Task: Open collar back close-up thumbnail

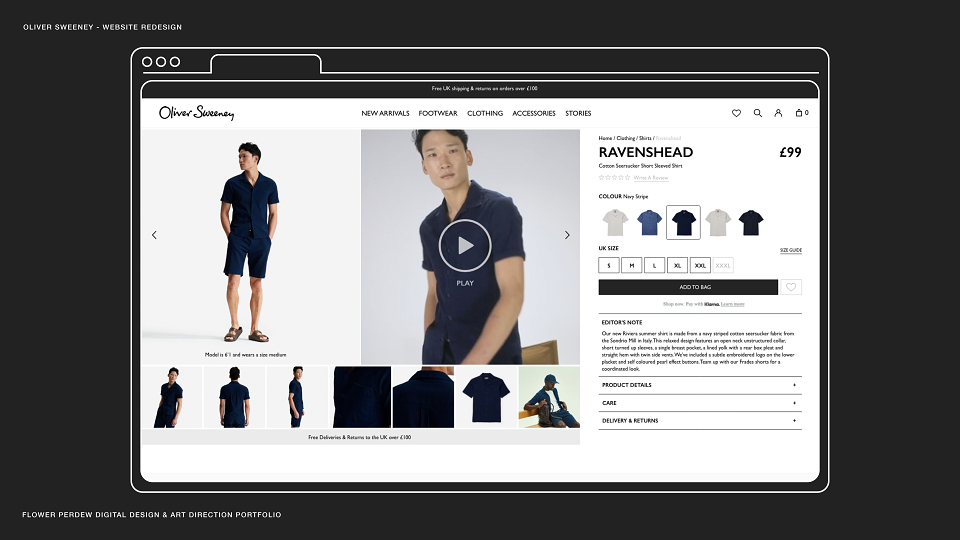Action: 424,397
